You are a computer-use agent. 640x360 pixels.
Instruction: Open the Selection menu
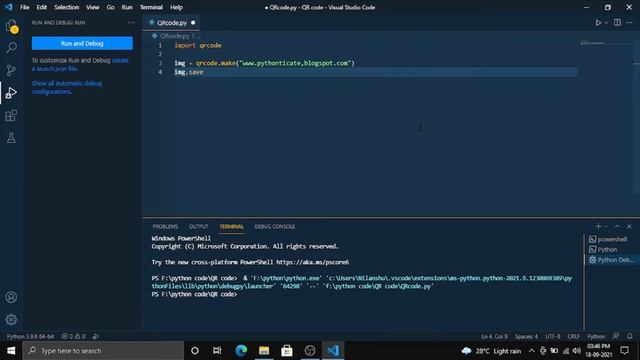click(67, 7)
